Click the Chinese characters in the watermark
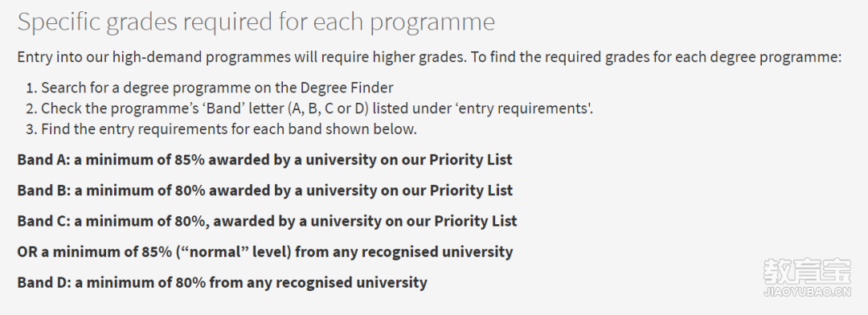Image resolution: width=868 pixels, height=315 pixels. click(807, 272)
